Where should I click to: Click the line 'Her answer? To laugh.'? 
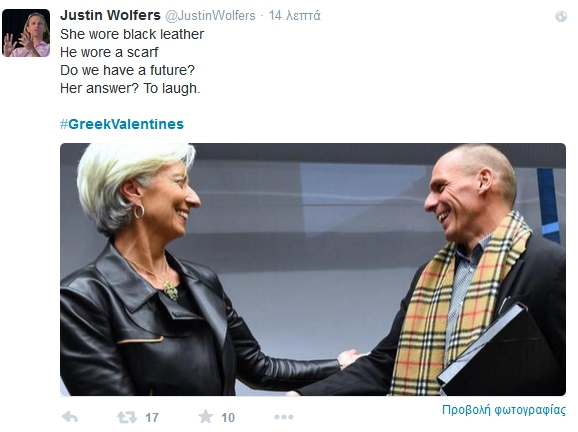pyautogui.click(x=130, y=88)
